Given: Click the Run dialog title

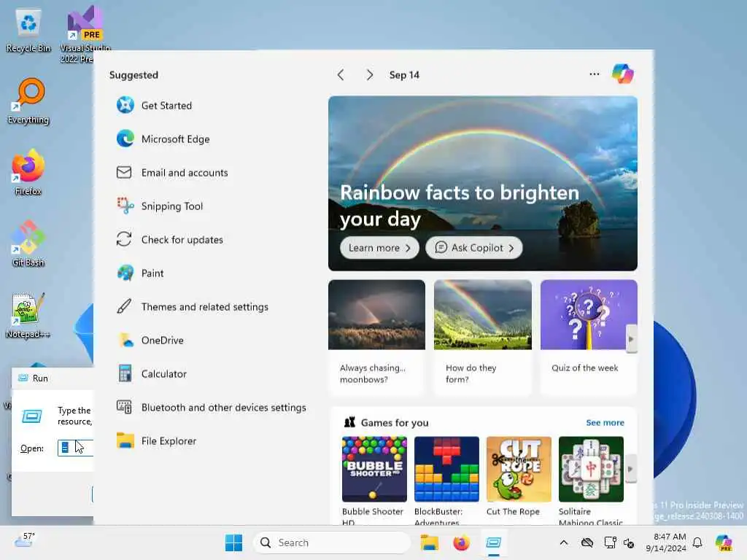Looking at the screenshot, I should tap(40, 378).
